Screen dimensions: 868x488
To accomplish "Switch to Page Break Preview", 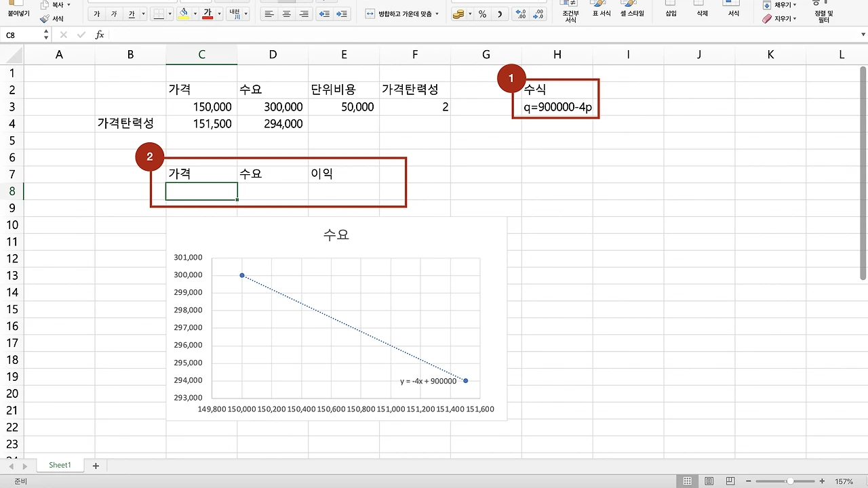I will 730,481.
